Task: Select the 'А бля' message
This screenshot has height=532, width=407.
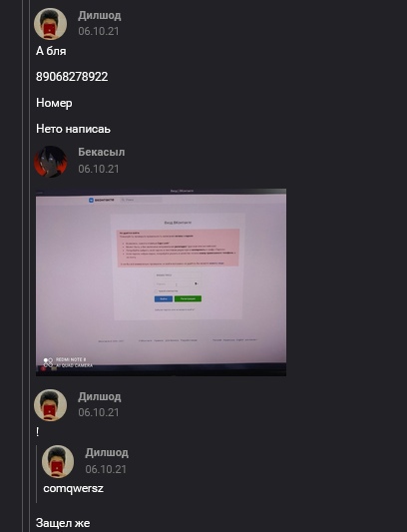Action: coord(51,51)
